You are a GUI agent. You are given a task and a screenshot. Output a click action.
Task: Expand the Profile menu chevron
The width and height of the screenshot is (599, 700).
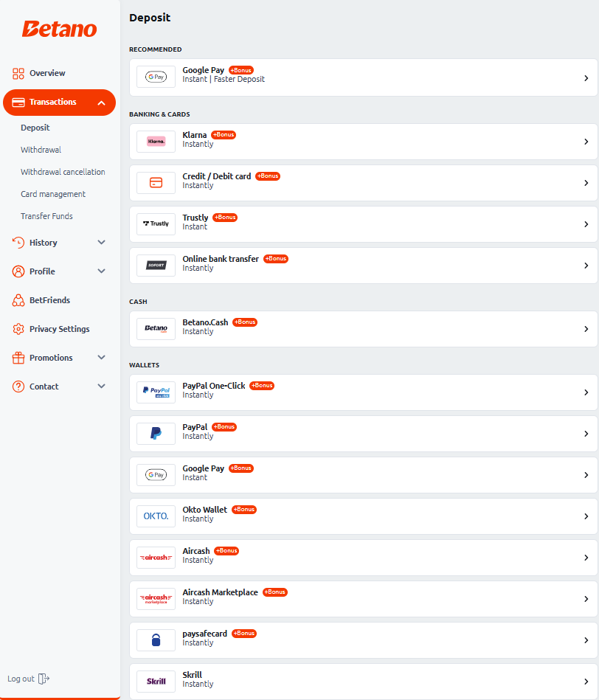(x=101, y=271)
